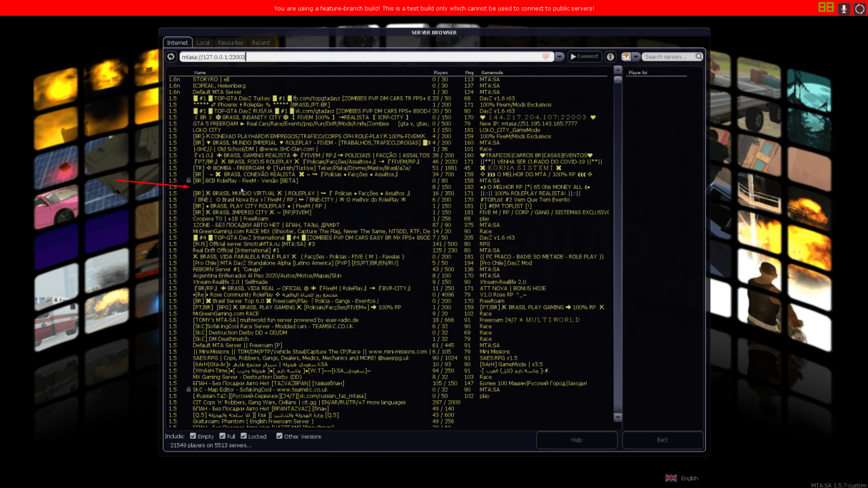Add address to favourites heart icon
This screenshot has height=488, width=868.
[546, 56]
